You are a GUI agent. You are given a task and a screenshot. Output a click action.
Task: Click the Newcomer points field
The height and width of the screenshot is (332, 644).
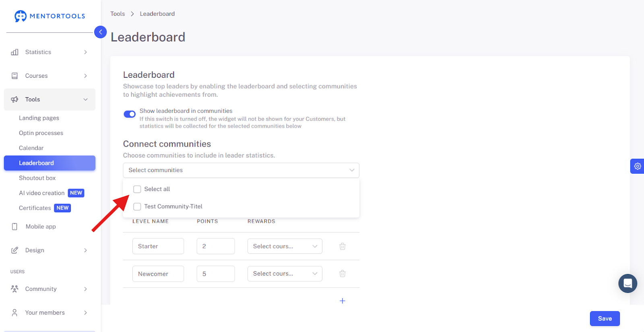[216, 274]
